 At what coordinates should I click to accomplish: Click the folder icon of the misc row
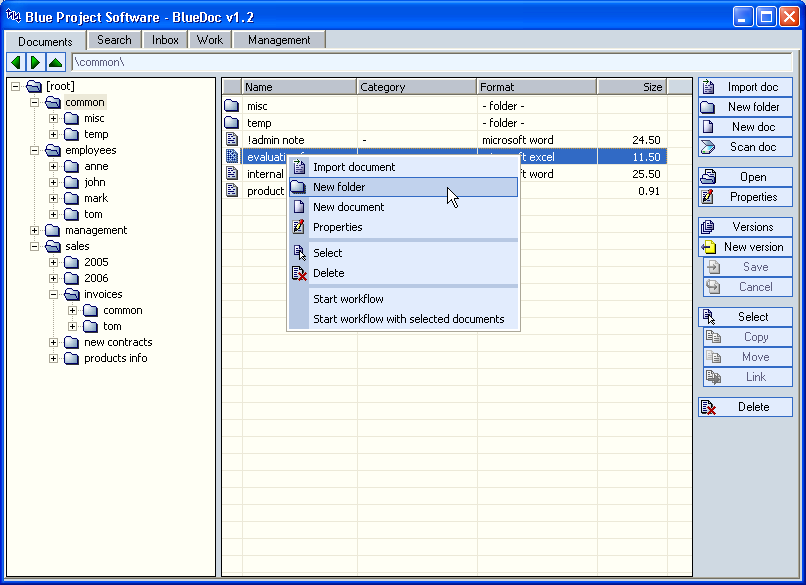tap(231, 106)
